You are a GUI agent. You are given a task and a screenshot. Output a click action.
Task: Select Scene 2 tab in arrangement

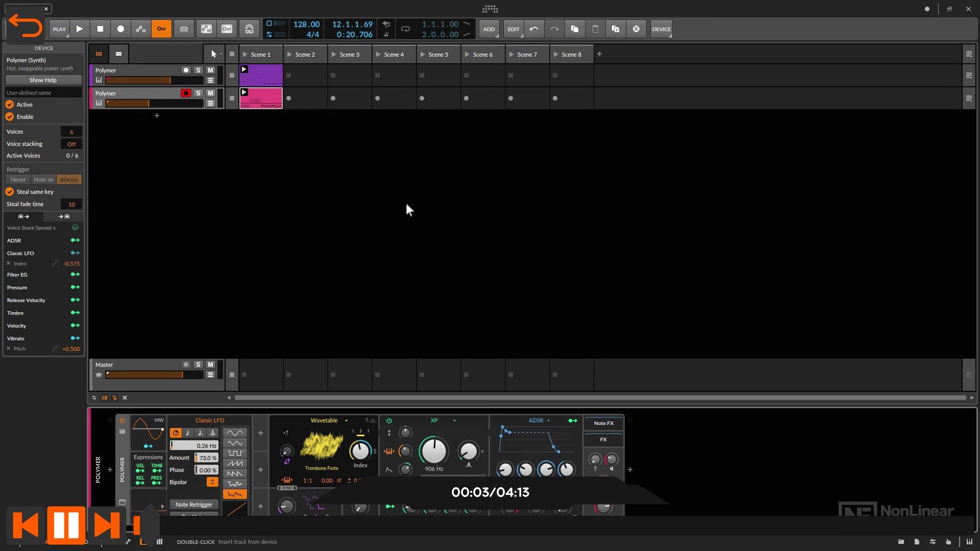point(304,55)
